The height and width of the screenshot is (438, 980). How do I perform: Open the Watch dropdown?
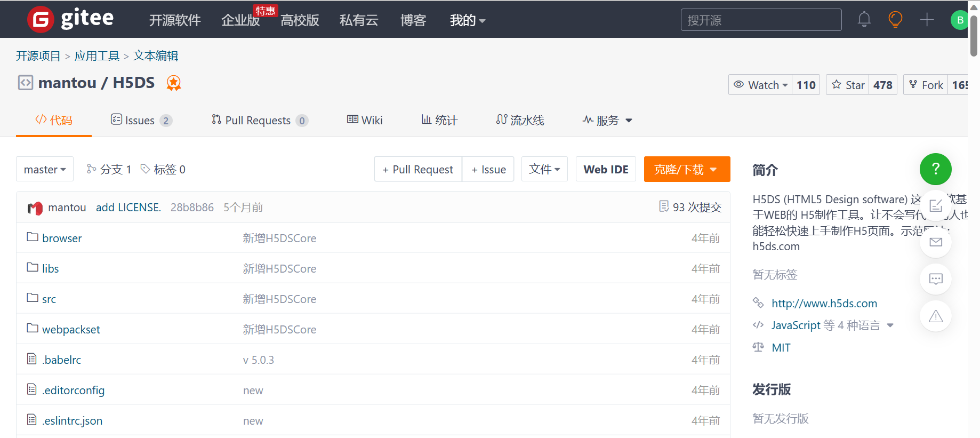[760, 85]
